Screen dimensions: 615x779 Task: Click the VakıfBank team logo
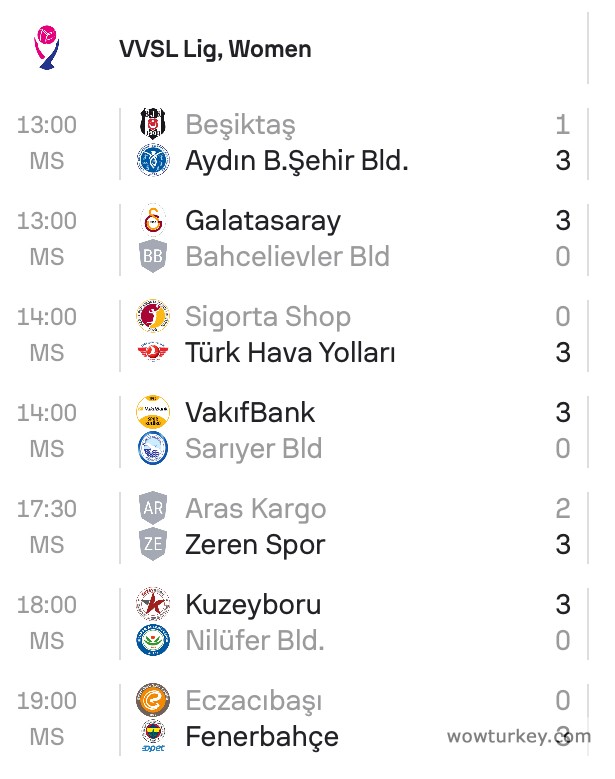click(x=153, y=412)
